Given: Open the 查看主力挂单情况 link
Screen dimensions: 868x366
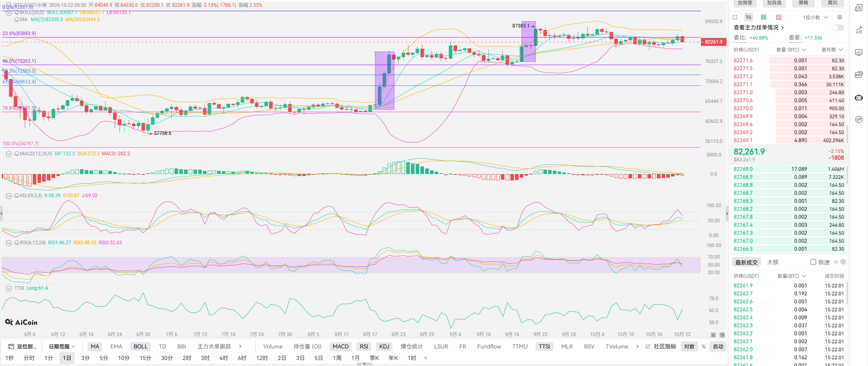Looking at the screenshot, I should (759, 28).
